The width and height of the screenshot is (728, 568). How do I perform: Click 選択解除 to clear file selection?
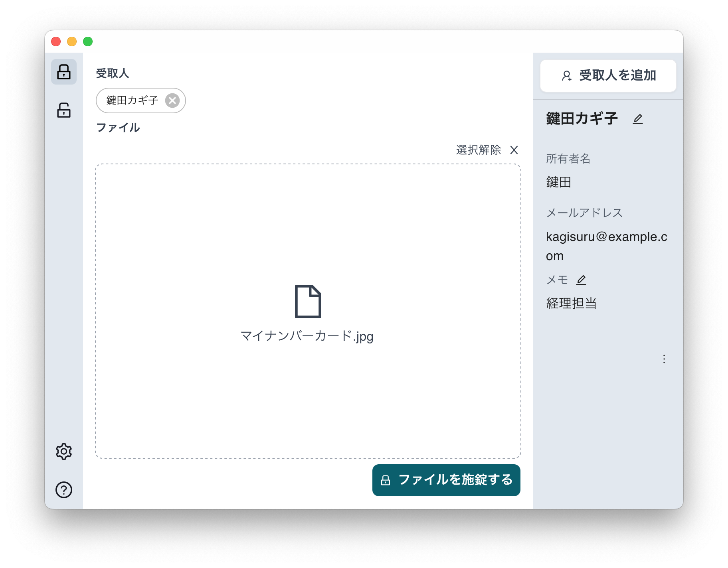coord(479,150)
